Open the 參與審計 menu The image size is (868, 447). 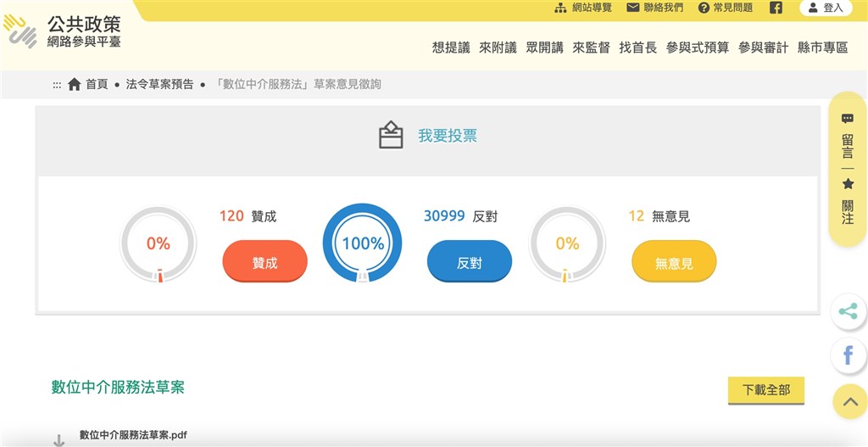(763, 47)
